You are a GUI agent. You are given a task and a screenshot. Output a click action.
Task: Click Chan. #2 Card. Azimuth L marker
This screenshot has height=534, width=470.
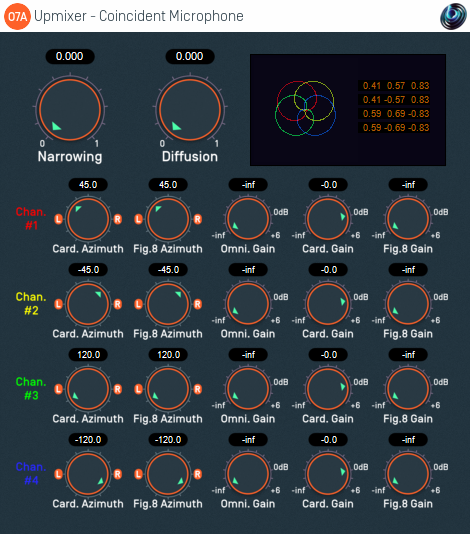coord(58,304)
